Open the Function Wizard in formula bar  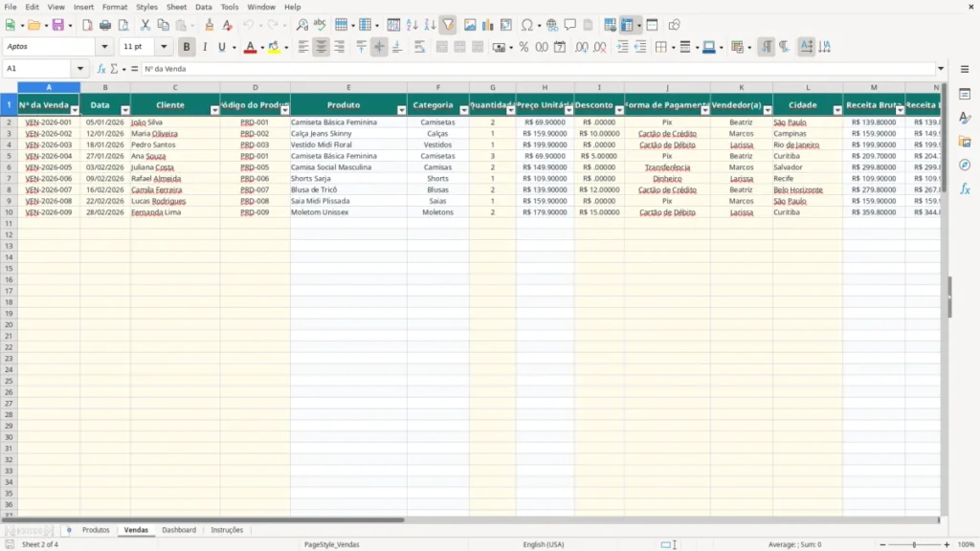pos(101,69)
